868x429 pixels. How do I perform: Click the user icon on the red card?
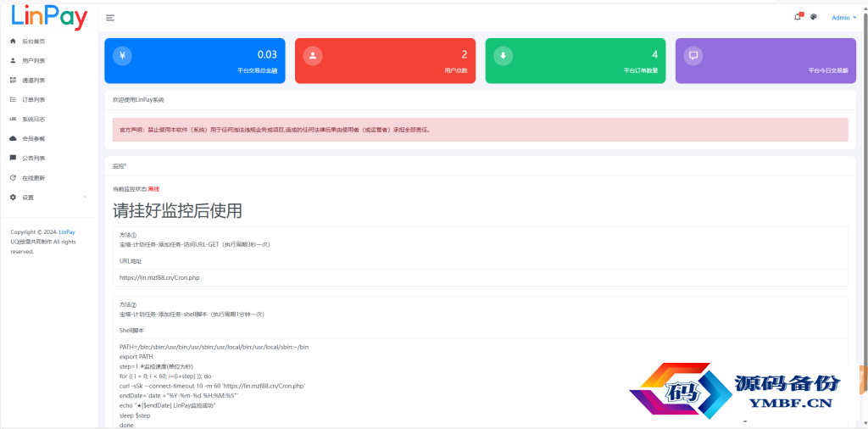[x=313, y=55]
